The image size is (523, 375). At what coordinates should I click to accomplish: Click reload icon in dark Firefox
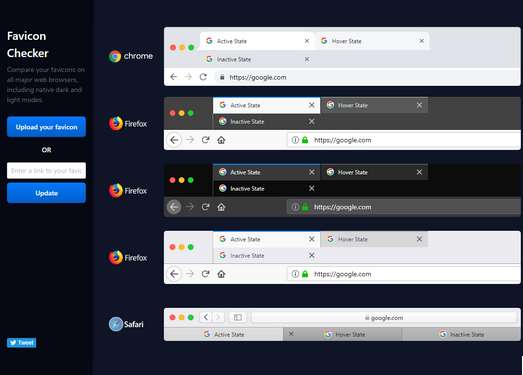(x=205, y=207)
